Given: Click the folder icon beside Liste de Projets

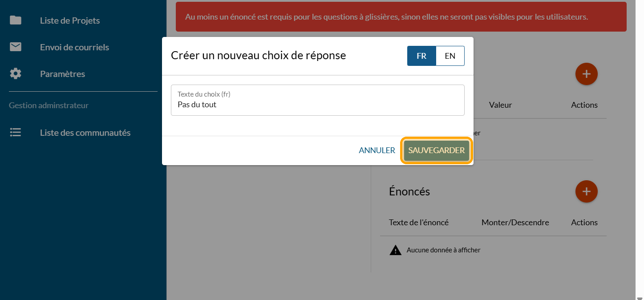Looking at the screenshot, I should click(x=16, y=20).
